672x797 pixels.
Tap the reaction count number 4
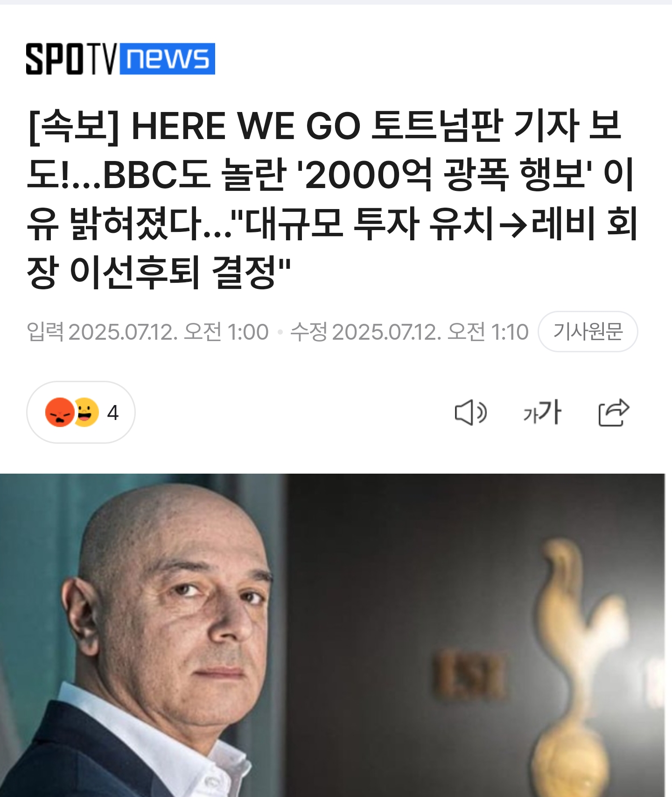tap(113, 412)
